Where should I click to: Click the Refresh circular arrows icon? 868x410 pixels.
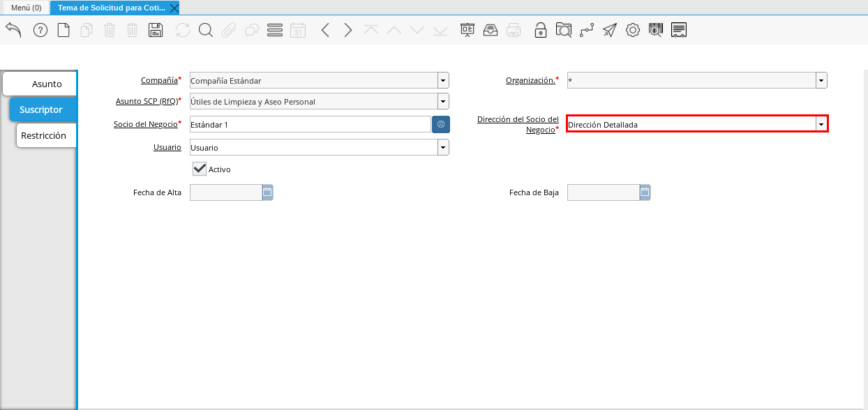pos(183,30)
